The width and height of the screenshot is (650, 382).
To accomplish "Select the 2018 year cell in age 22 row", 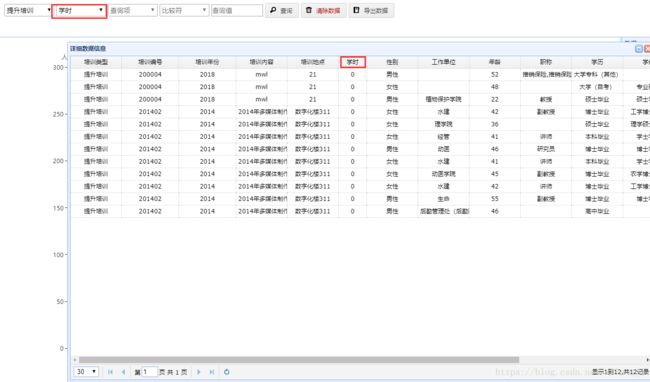I will [x=207, y=99].
